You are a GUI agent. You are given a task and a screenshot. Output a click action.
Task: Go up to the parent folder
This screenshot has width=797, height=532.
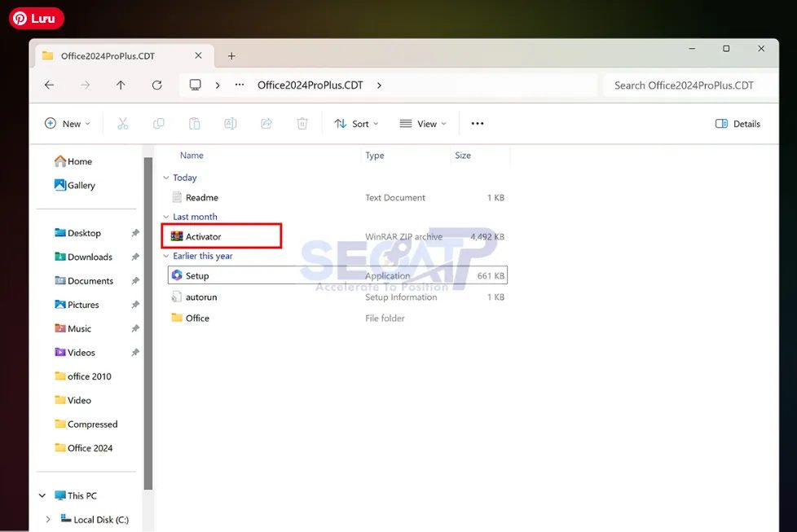point(120,84)
